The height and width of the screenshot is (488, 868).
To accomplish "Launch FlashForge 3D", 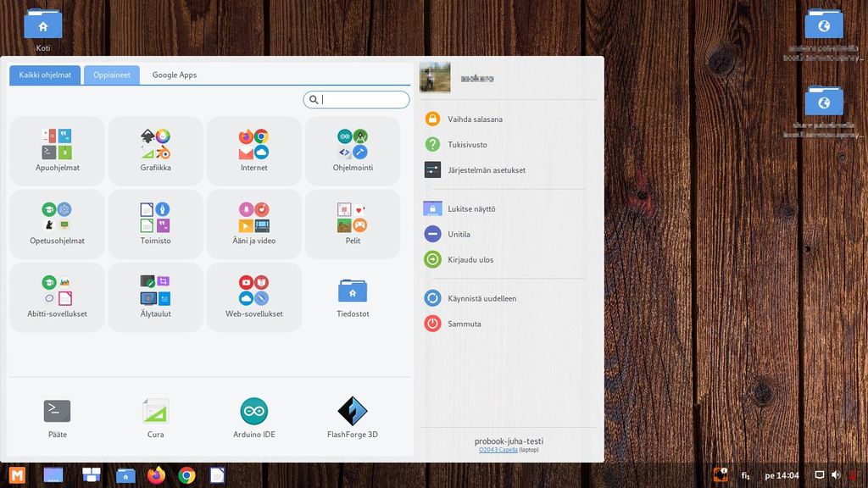I will click(x=352, y=412).
